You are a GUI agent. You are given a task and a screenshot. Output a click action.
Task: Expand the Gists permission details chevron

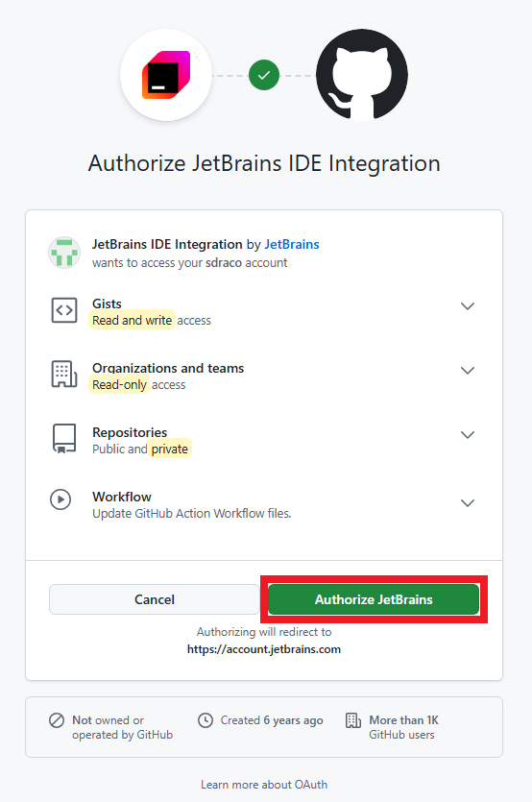click(x=468, y=305)
